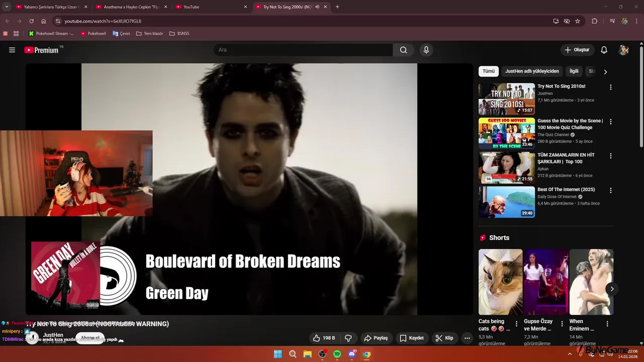Open menu for Gupse Özay short
The image size is (644, 362).
coord(562,324)
